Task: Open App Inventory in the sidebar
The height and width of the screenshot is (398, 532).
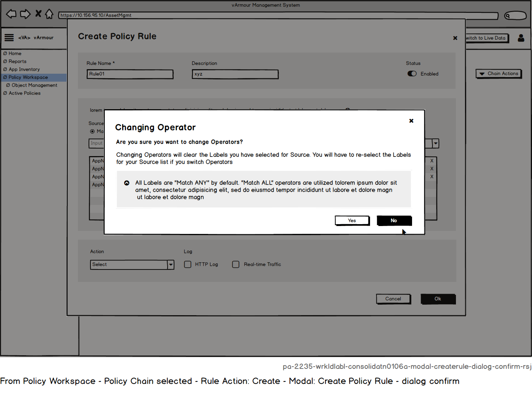Action: [24, 69]
